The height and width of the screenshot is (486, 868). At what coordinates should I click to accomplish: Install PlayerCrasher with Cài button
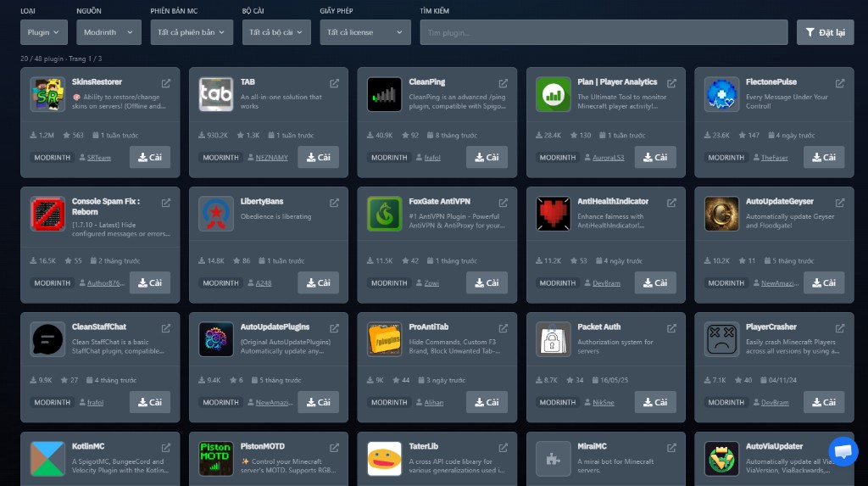(x=824, y=402)
